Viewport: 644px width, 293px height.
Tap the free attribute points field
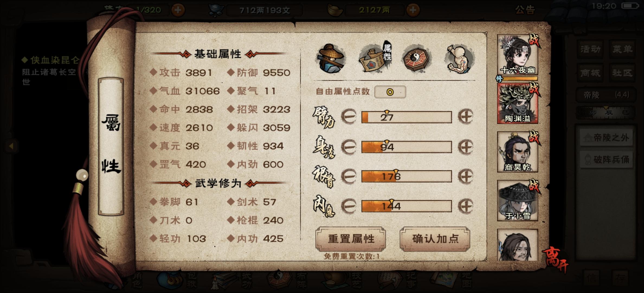pos(390,92)
